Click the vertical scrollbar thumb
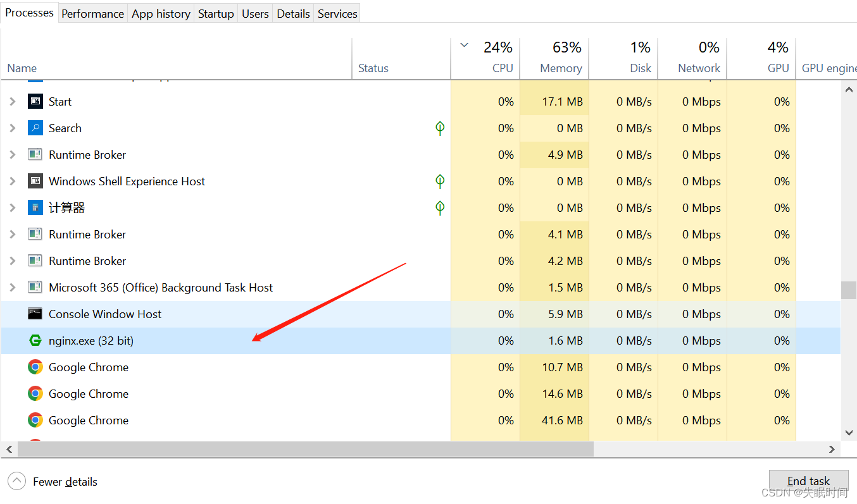 click(849, 290)
